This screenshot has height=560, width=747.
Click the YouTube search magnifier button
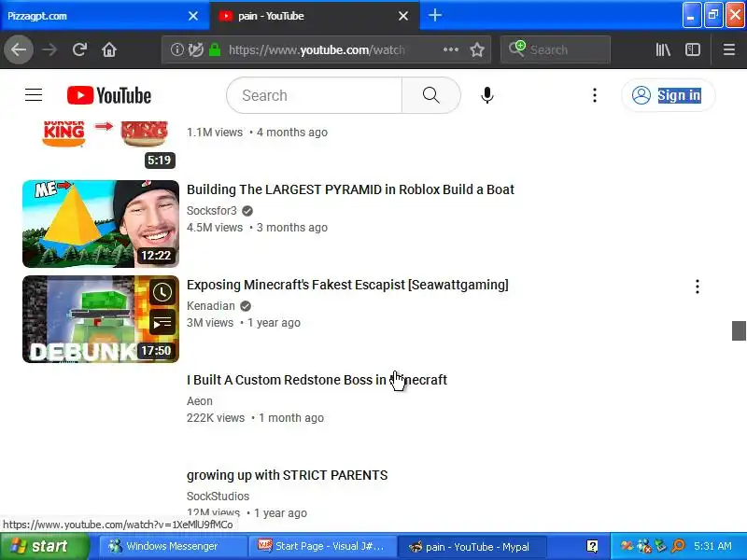coord(430,95)
